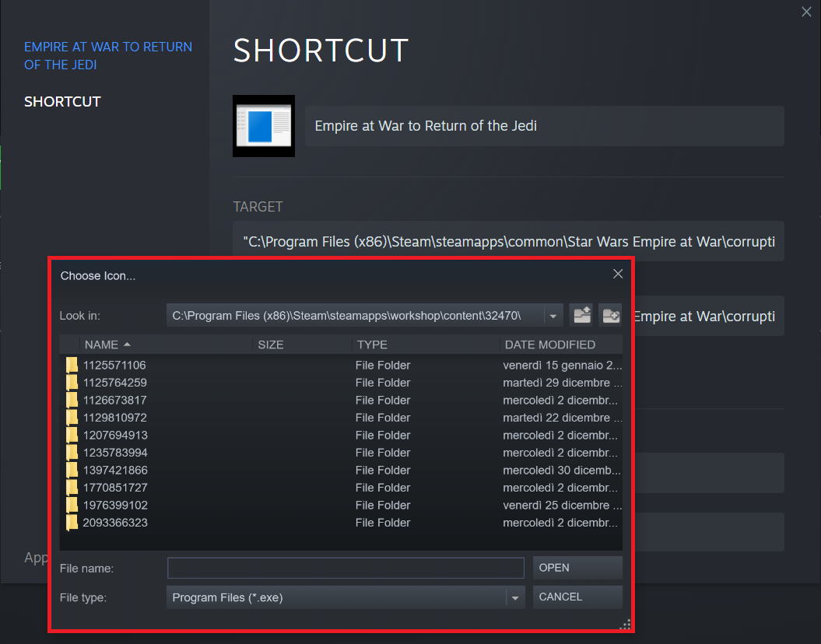This screenshot has height=644, width=821.
Task: Click the dialog resize grip icon
Action: click(625, 624)
